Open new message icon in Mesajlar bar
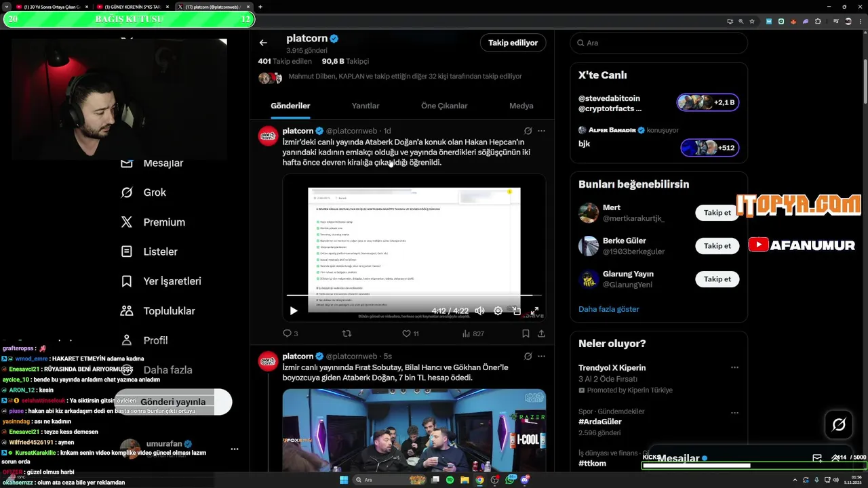This screenshot has width=868, height=488. point(817,458)
